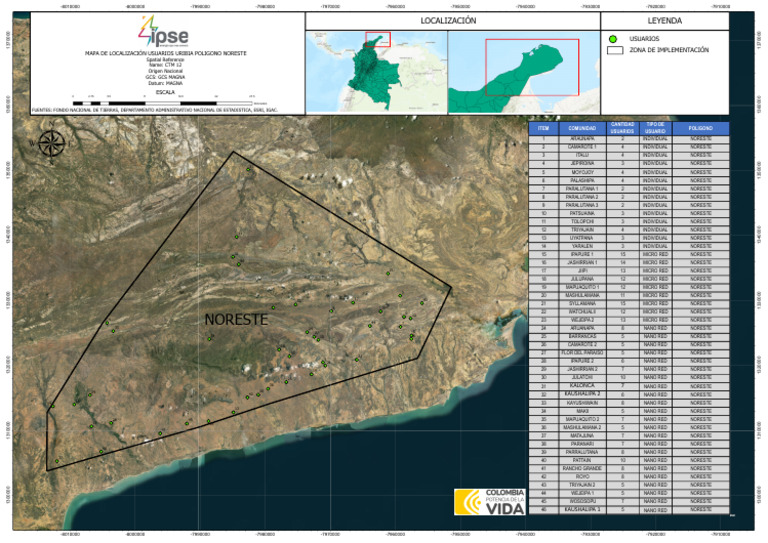Viewport: 768px width, 543px height.
Task: Click the MOYOJOY community cell
Action: point(582,172)
